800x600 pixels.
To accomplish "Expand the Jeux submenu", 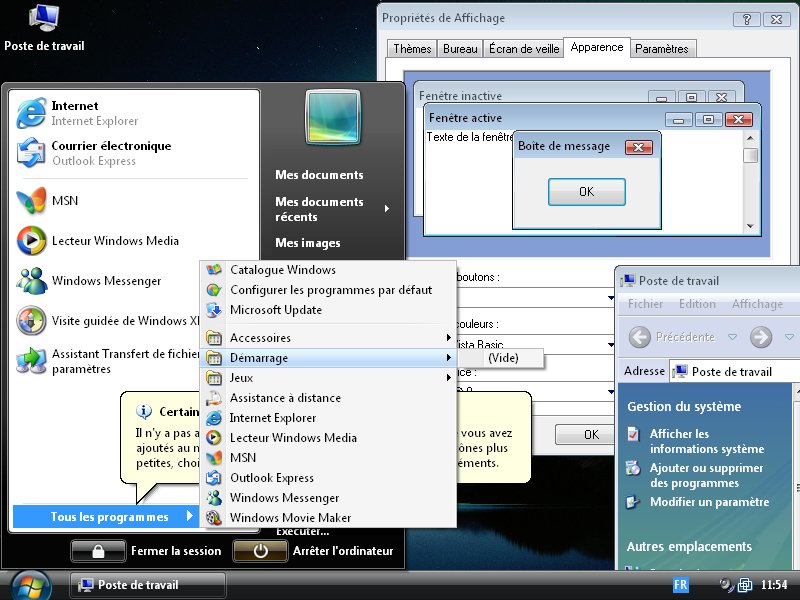I will 241,378.
